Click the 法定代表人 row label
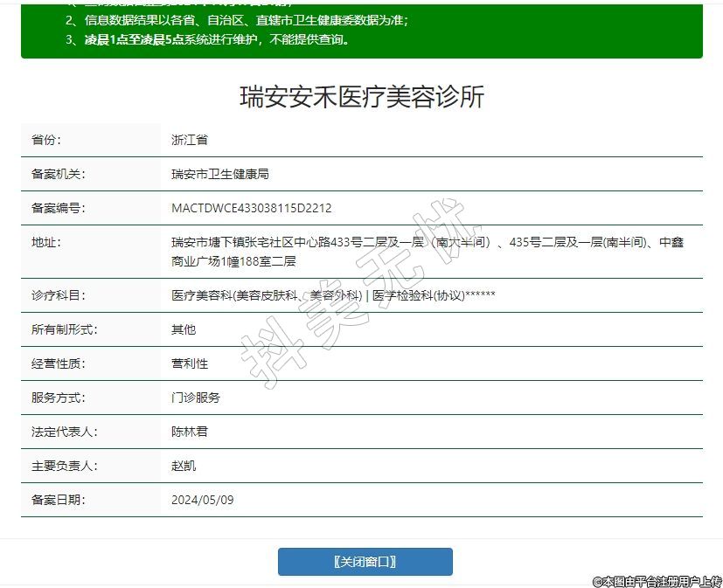 [x=64, y=432]
